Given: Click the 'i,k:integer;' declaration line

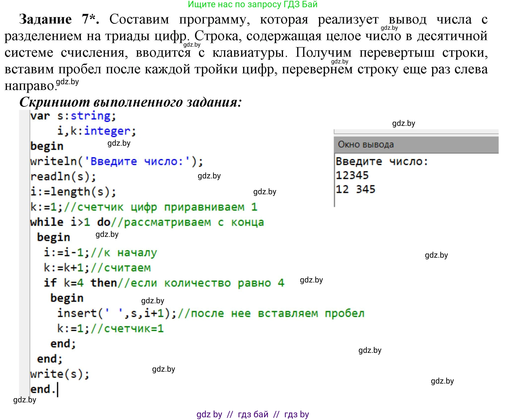Looking at the screenshot, I should click(x=96, y=131).
